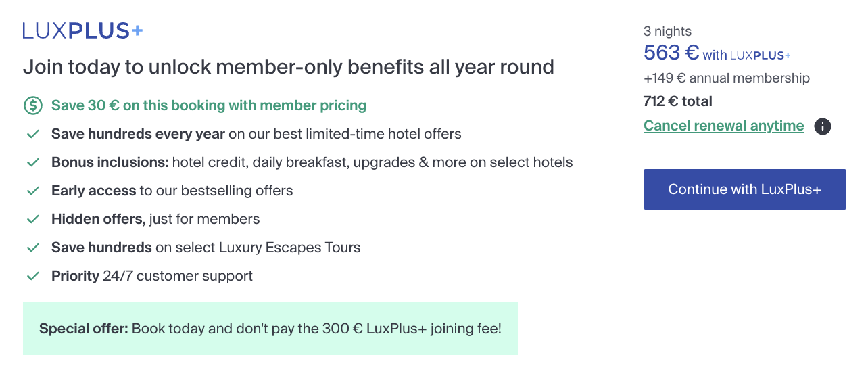Click the green dollar coin savings icon

pos(32,105)
